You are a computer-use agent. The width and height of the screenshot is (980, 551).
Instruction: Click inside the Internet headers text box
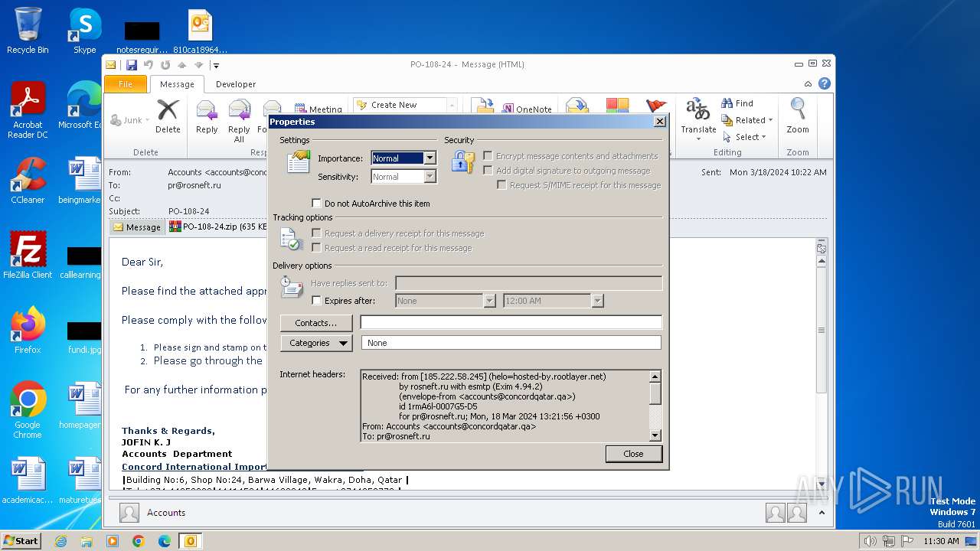tap(505, 406)
